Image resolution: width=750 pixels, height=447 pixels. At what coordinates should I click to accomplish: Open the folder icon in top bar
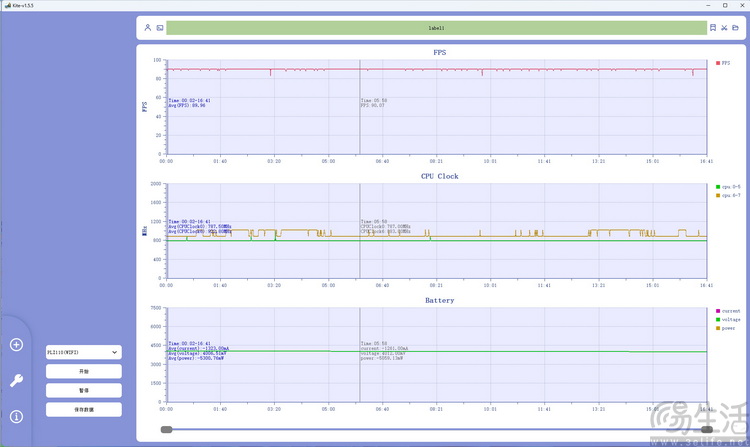(x=737, y=28)
